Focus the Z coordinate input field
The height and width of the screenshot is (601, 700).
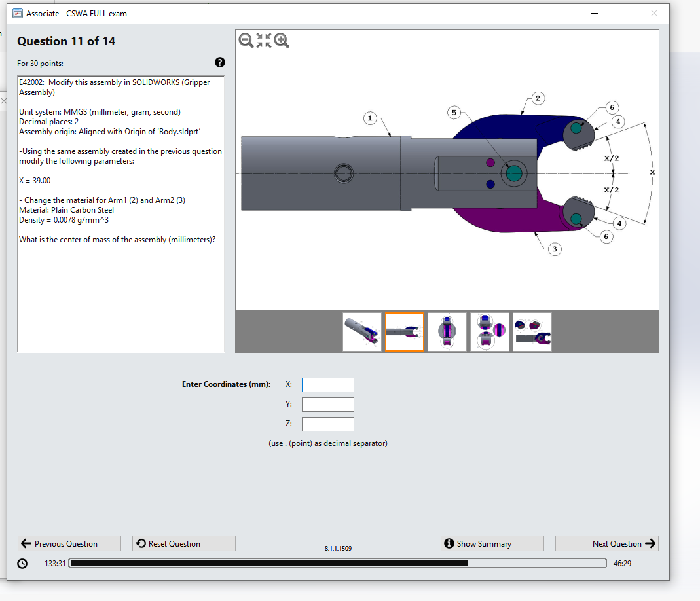coord(327,424)
